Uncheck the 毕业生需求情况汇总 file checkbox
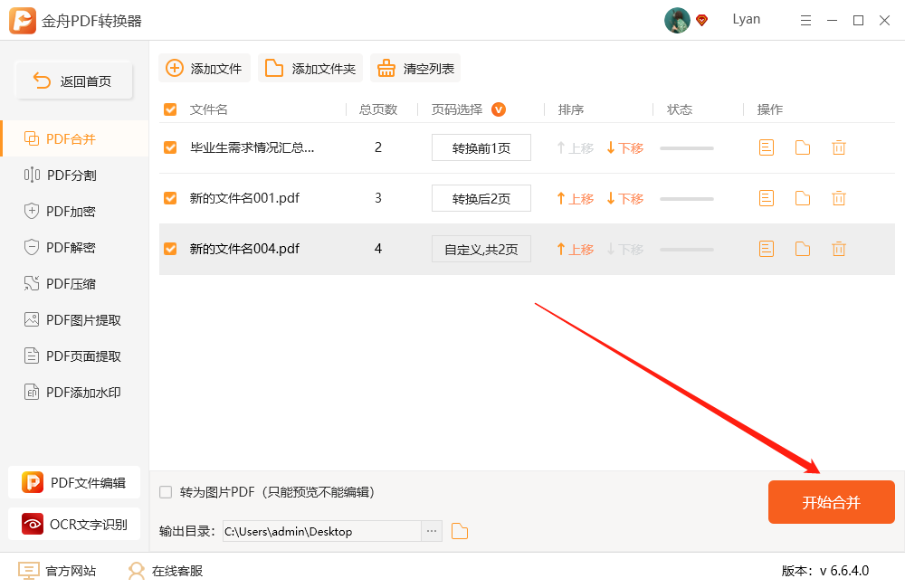Screen dimensions: 905x588 (x=169, y=147)
